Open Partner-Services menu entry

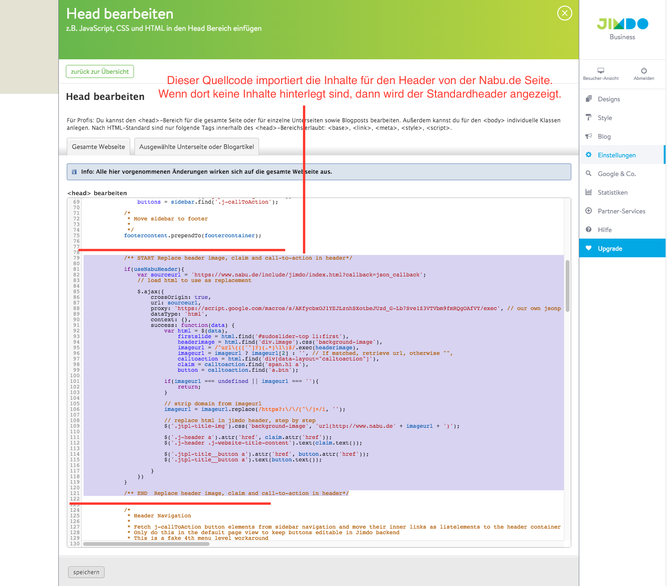tap(622, 211)
